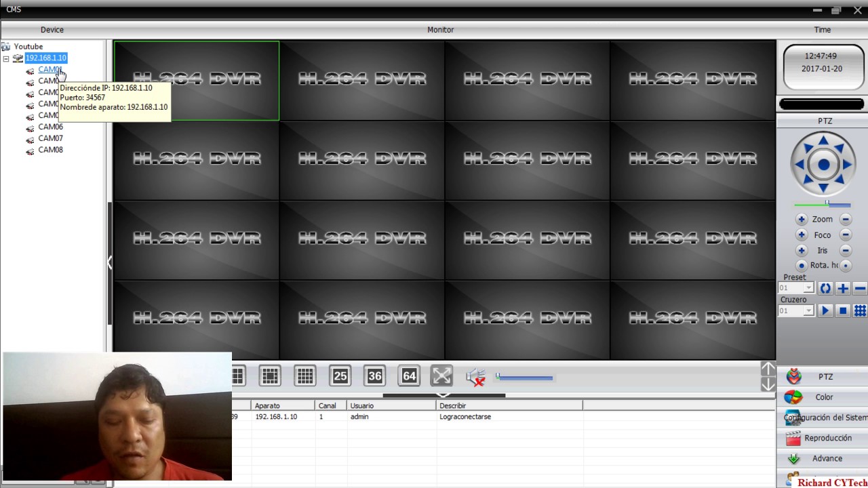The height and width of the screenshot is (488, 868).
Task: Click the 12:47:49 clock display
Action: pos(821,56)
